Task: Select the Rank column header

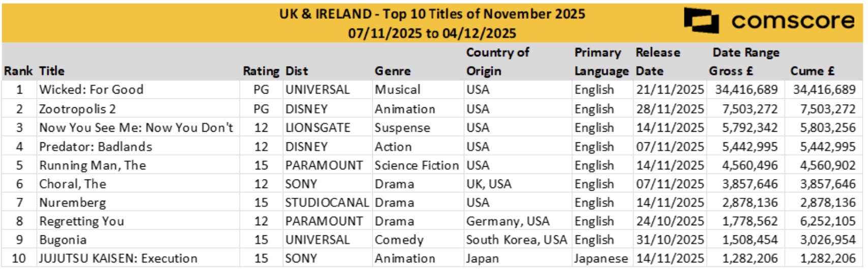Action: (x=18, y=71)
